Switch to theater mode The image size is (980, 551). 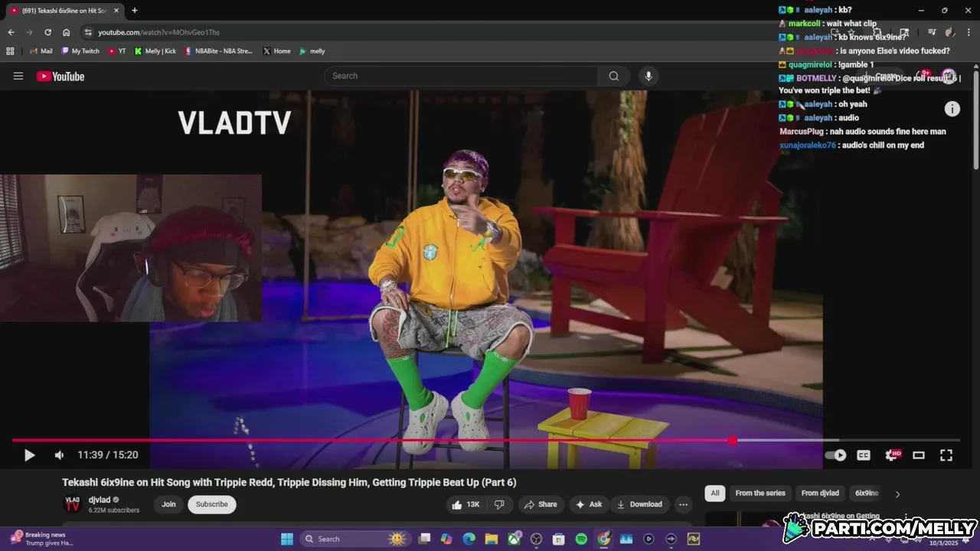tap(919, 455)
